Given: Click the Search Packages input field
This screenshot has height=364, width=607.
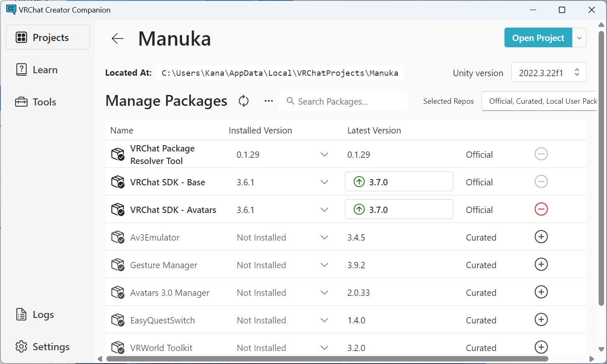Looking at the screenshot, I should (343, 101).
